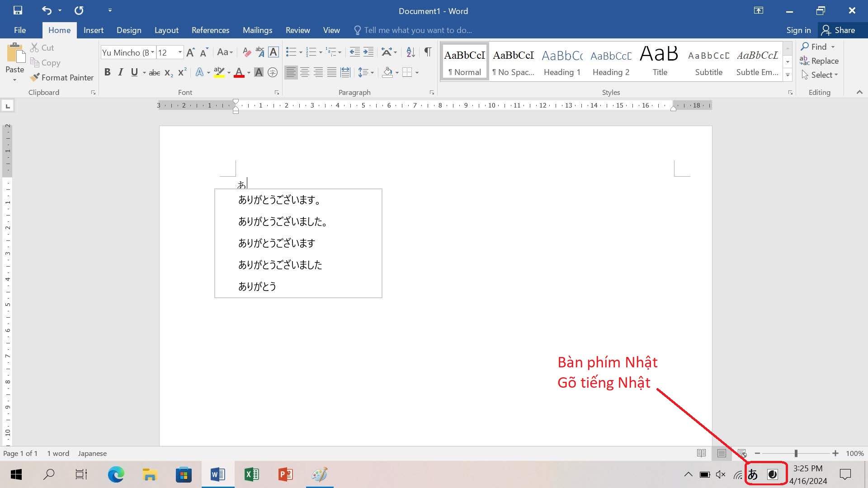868x488 pixels.
Task: Click the Sort paragraphs icon
Action: pyautogui.click(x=410, y=52)
